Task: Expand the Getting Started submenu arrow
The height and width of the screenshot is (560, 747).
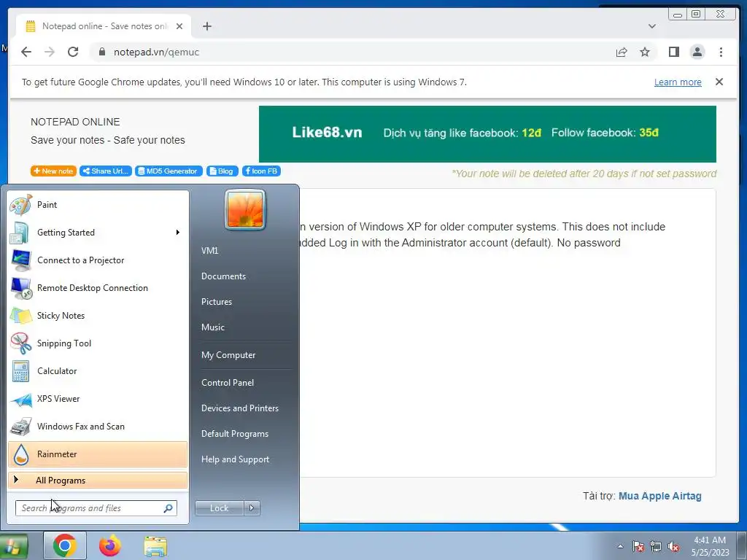Action: [178, 233]
